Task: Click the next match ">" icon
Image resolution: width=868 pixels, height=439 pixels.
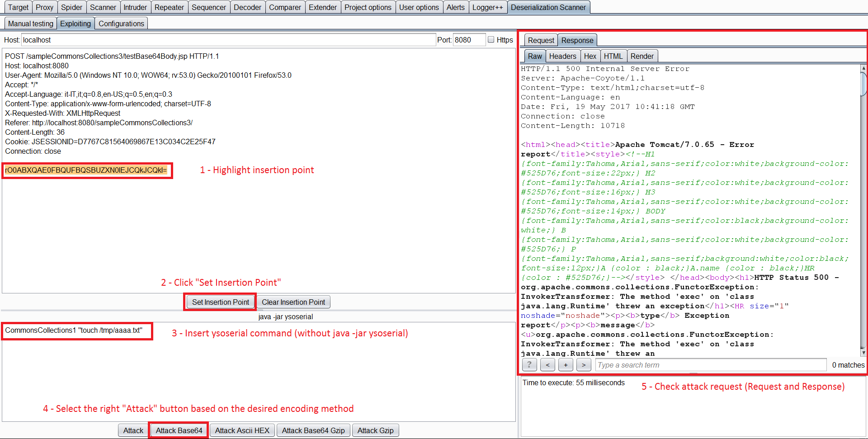Action: [x=584, y=365]
